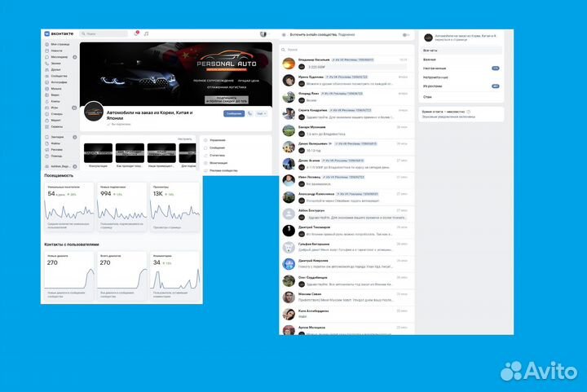Open Мессенджер in the left sidebar

60,57
